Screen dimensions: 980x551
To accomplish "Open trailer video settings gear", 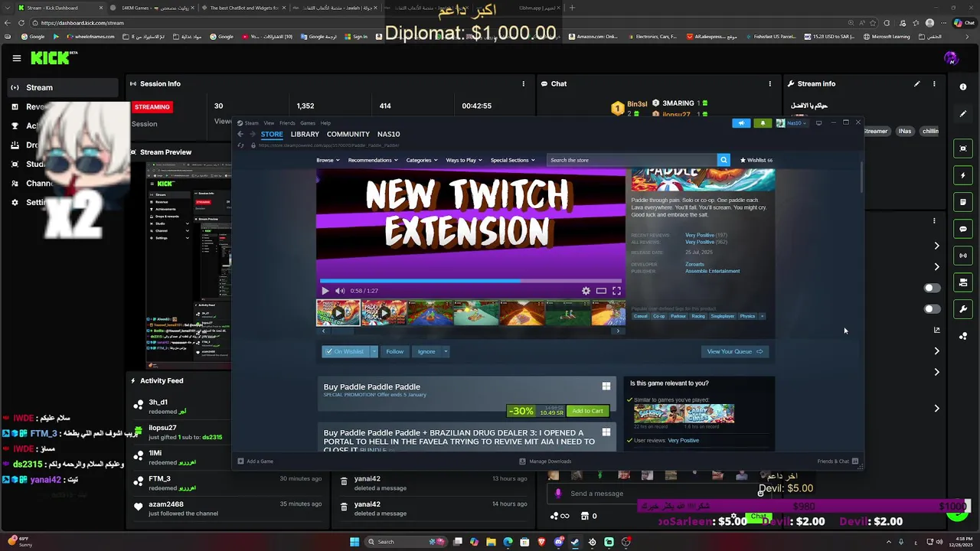I will pos(586,291).
